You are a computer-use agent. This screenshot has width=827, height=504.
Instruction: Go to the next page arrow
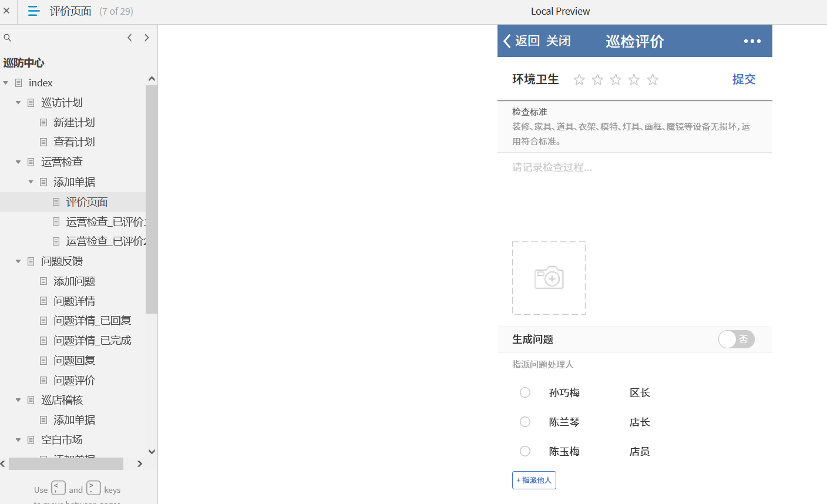point(147,38)
